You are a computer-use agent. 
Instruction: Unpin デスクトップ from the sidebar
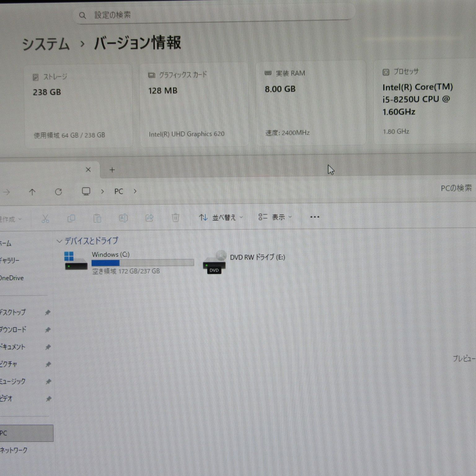48,312
